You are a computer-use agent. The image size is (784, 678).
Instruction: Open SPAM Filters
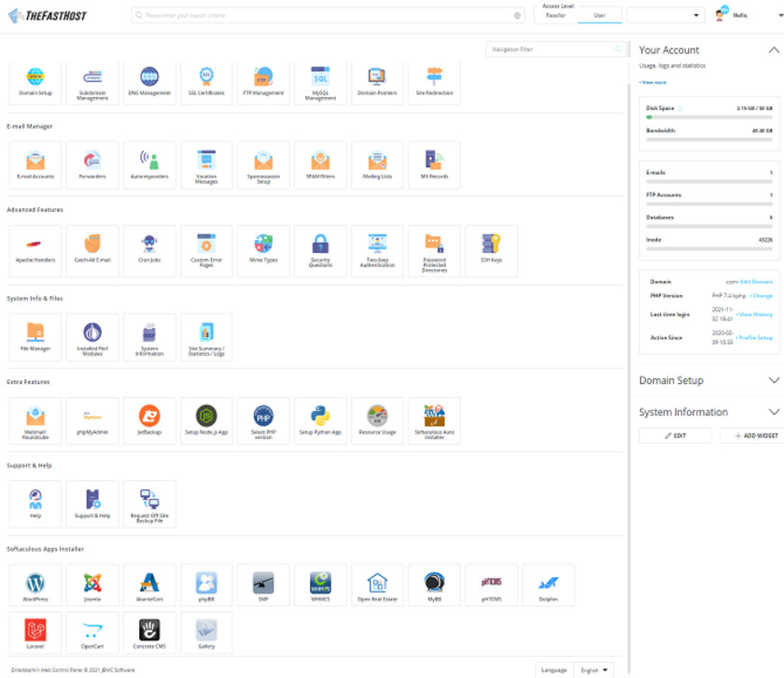click(320, 165)
